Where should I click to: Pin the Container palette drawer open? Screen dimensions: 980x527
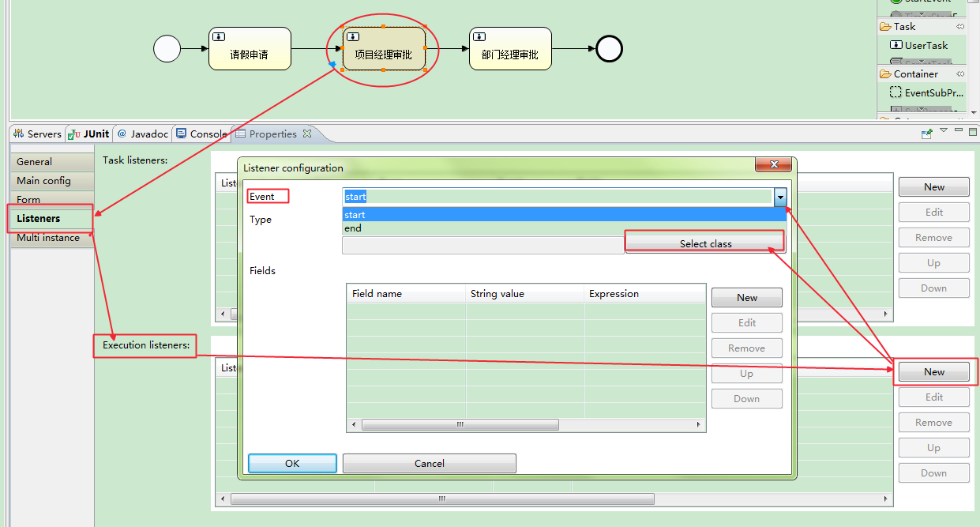click(960, 74)
